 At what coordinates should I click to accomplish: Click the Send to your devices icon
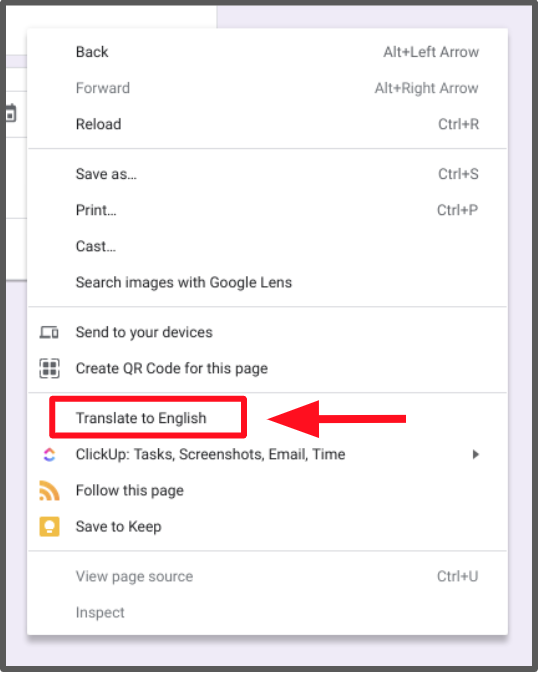[x=49, y=332]
